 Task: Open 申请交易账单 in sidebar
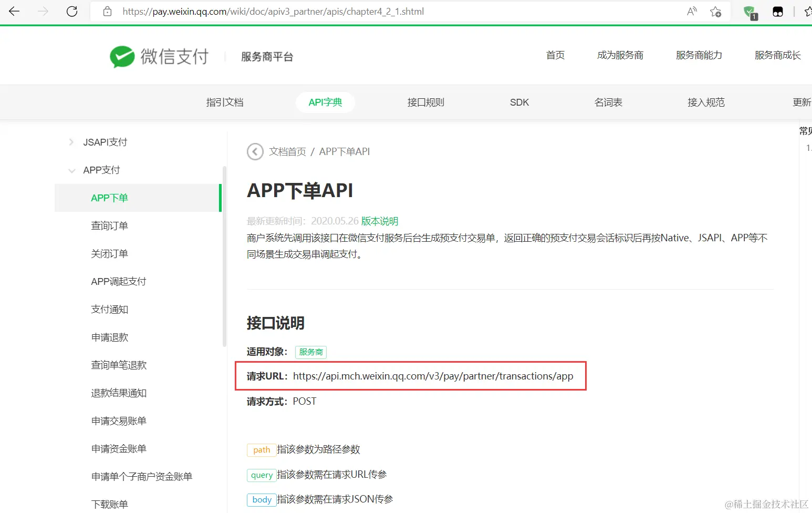(x=119, y=420)
